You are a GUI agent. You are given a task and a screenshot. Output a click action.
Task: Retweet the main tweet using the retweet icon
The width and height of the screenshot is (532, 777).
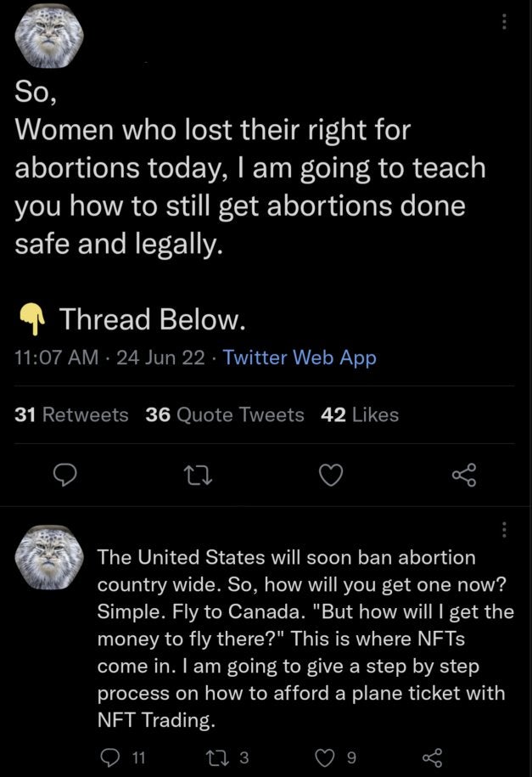click(198, 478)
